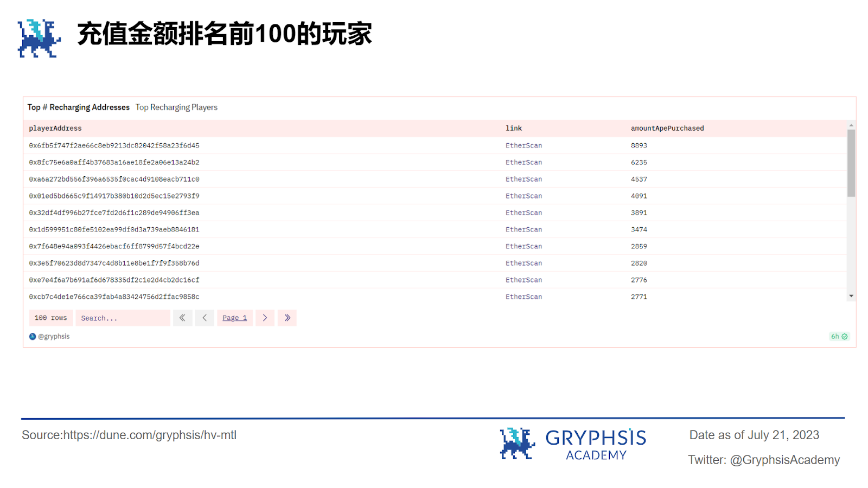Click the table vertical scrollbar thumb
This screenshot has height=488, width=868.
tap(851, 163)
